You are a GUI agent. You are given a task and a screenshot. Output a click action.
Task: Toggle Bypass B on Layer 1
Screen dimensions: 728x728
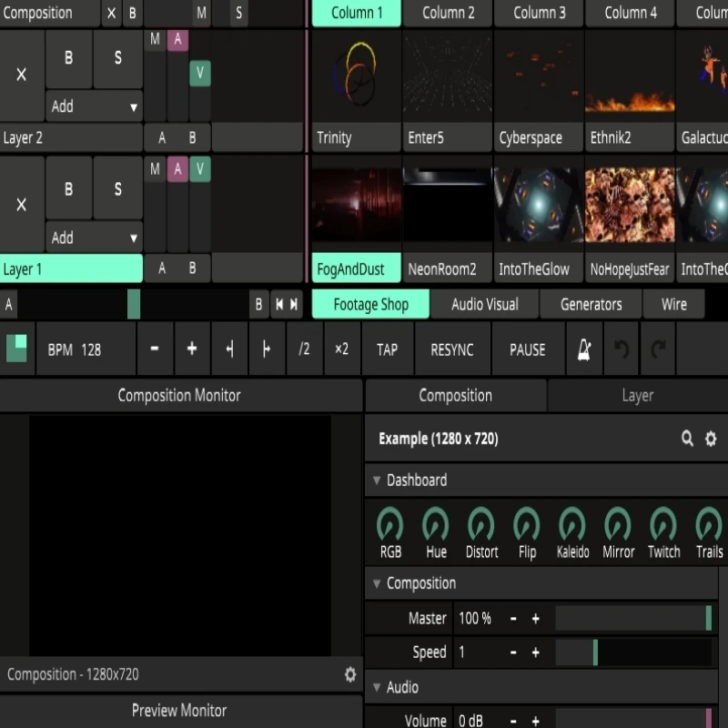69,188
